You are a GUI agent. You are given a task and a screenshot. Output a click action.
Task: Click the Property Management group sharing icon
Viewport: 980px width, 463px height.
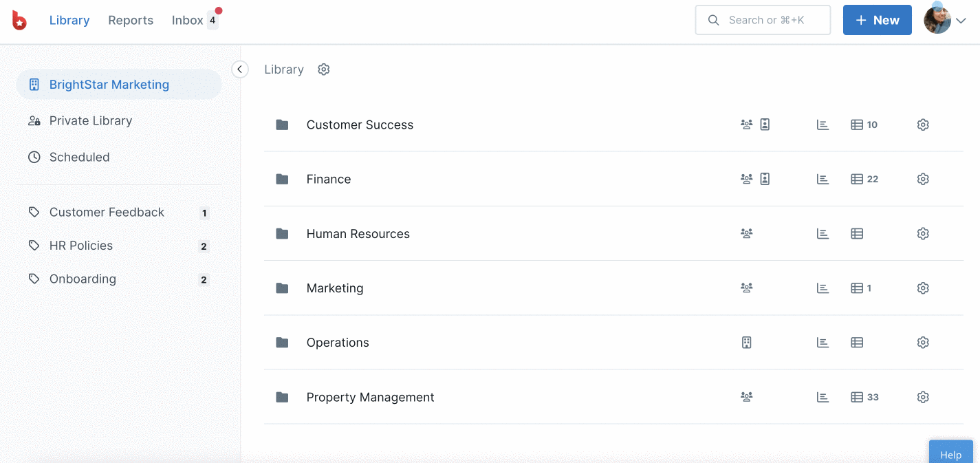coord(746,396)
